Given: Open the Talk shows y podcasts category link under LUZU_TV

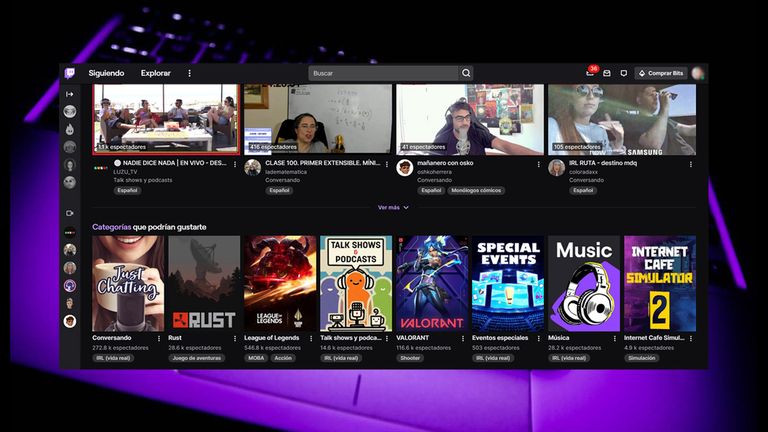Looking at the screenshot, I should pyautogui.click(x=143, y=180).
